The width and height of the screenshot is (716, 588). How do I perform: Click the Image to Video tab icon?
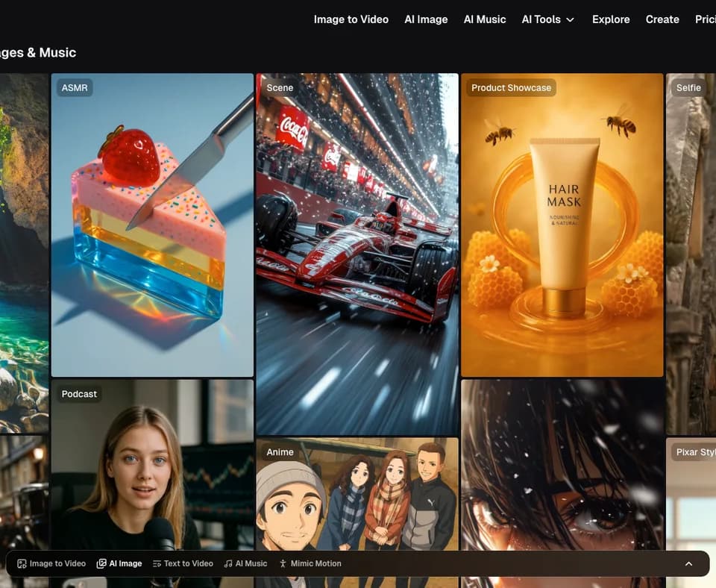(22, 563)
